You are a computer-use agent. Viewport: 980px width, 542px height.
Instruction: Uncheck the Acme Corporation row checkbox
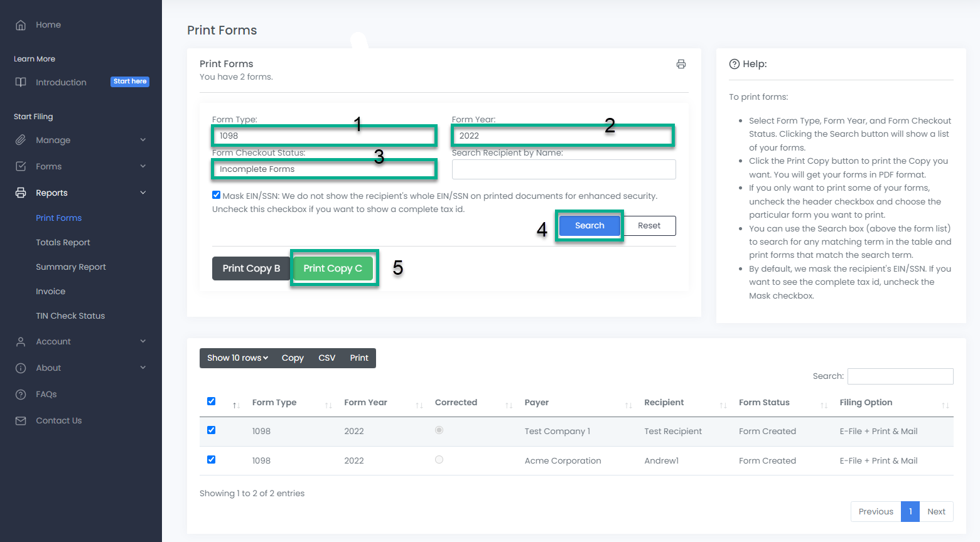[211, 460]
